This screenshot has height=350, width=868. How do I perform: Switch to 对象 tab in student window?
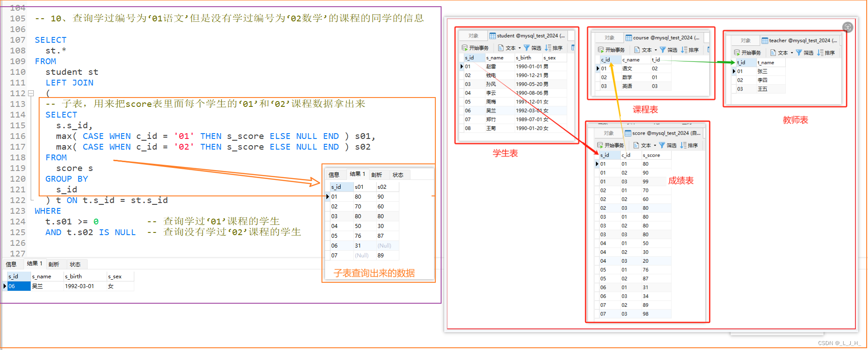tap(473, 36)
